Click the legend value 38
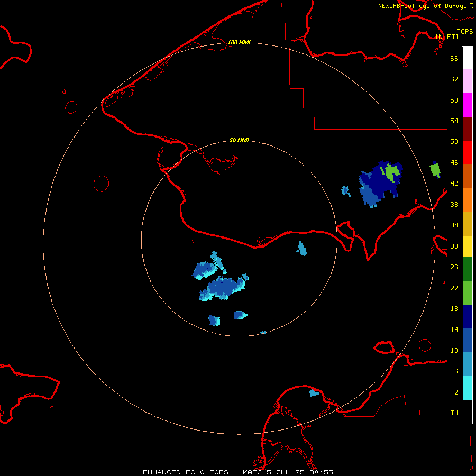 click(x=454, y=204)
